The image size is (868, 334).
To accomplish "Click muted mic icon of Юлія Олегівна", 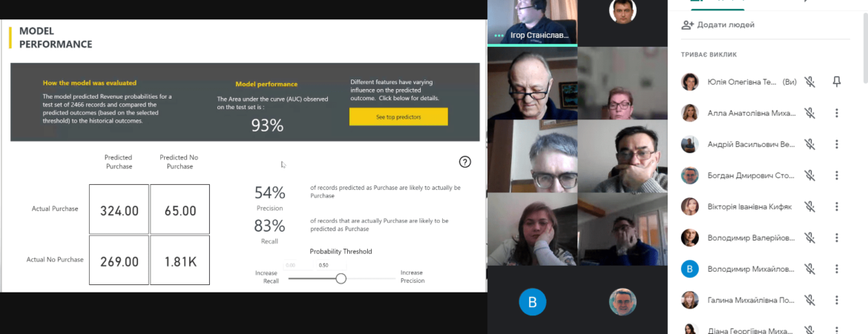I will (x=810, y=82).
